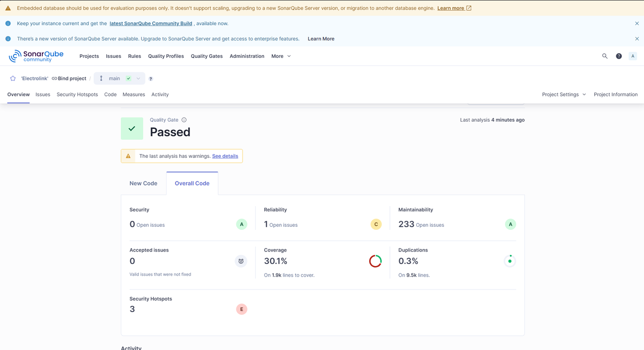Switch to the New Code tab
644x350 pixels.
pyautogui.click(x=143, y=184)
